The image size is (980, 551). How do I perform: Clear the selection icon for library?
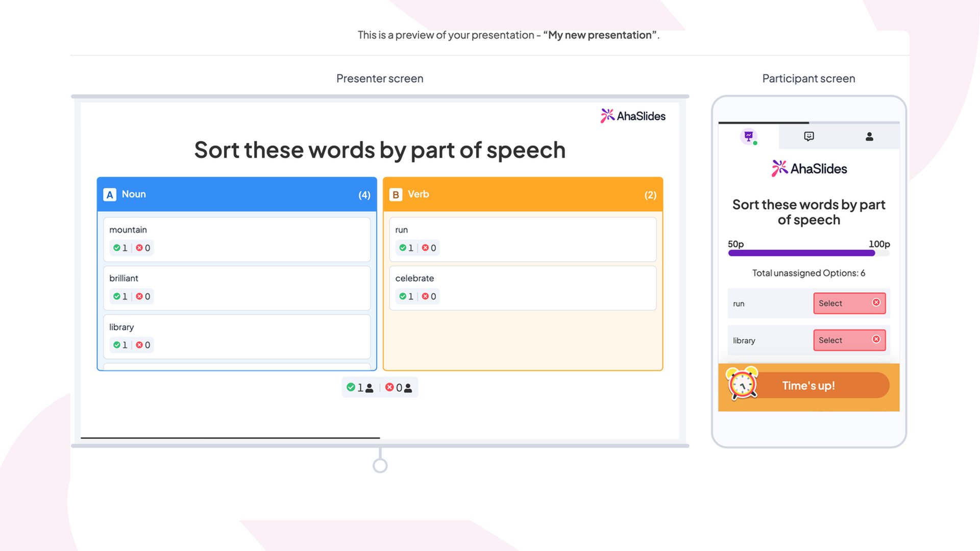[x=876, y=339]
